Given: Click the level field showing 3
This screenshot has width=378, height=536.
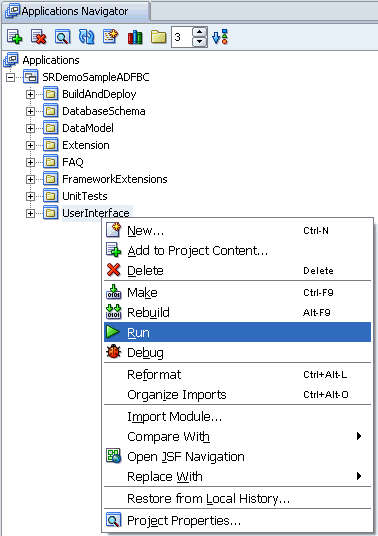Looking at the screenshot, I should click(182, 37).
